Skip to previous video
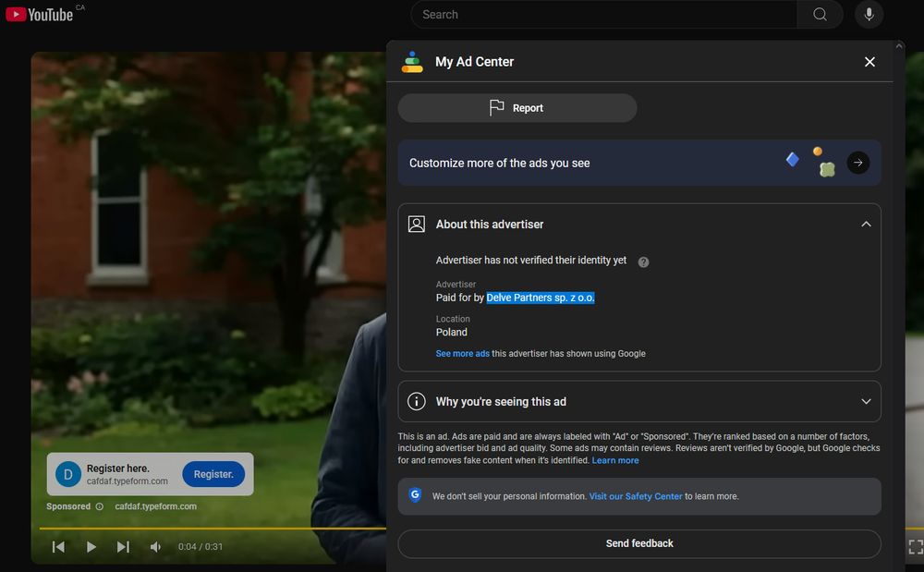Screen dimensions: 924x572 [x=58, y=547]
